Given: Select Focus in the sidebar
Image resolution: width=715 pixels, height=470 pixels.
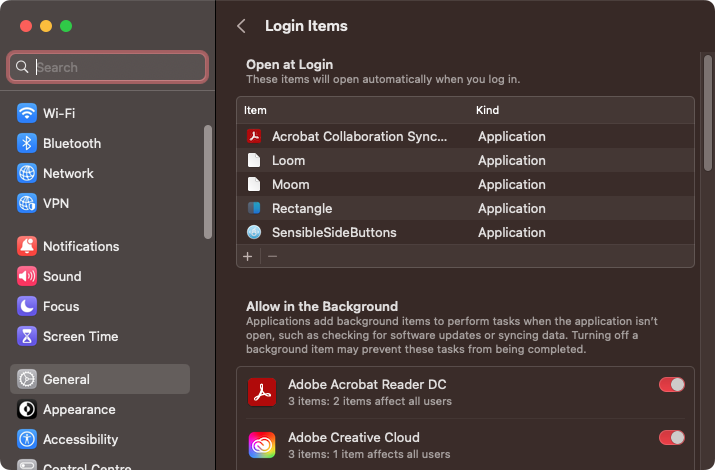Looking at the screenshot, I should tap(100, 306).
